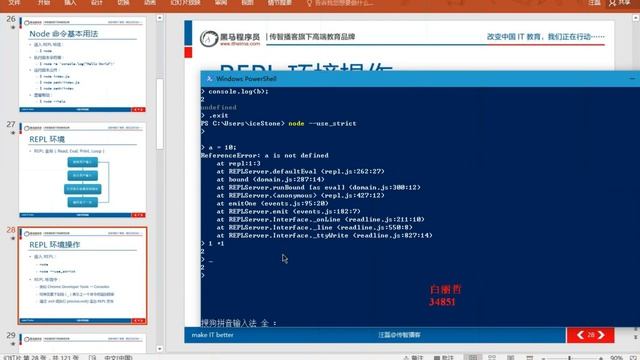The width and height of the screenshot is (640, 360).
Task: Select slide 26 thumbnail 'Node 命令基本用法'
Action: [x=82, y=64]
